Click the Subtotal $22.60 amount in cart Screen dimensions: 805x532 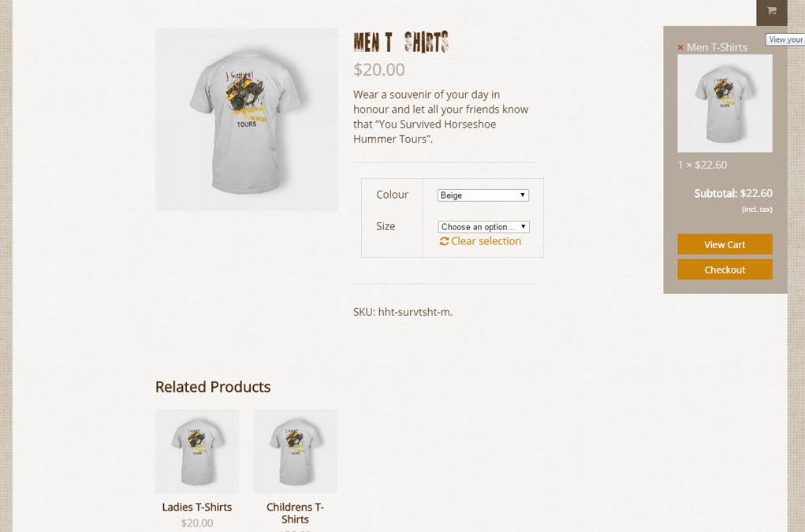click(x=756, y=193)
